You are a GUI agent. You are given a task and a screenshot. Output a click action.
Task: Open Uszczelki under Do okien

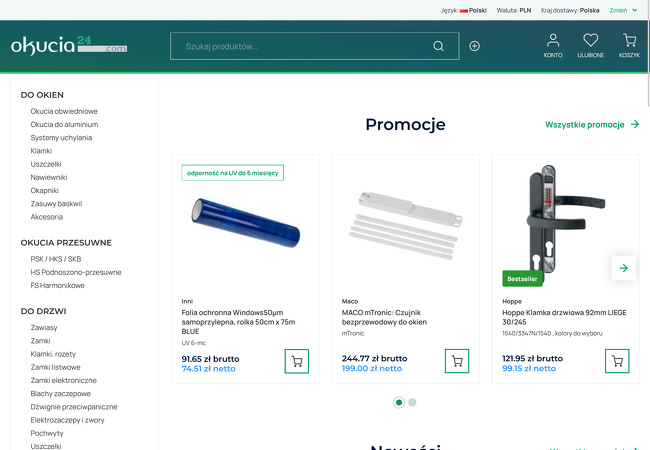coord(46,164)
